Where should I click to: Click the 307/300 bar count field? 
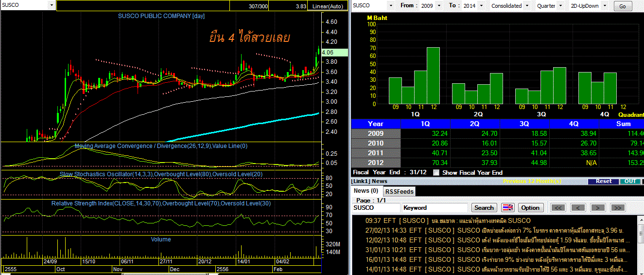point(249,6)
